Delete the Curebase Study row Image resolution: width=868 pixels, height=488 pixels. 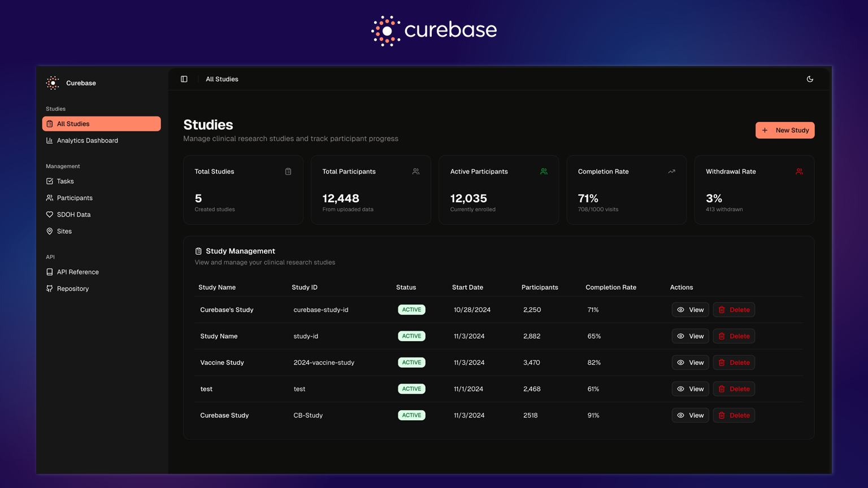pyautogui.click(x=734, y=416)
